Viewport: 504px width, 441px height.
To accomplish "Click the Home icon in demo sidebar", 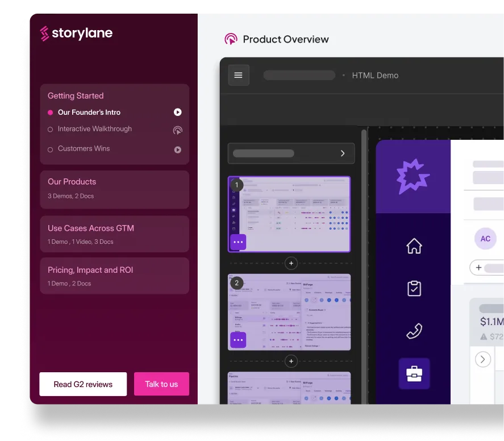I will click(414, 246).
